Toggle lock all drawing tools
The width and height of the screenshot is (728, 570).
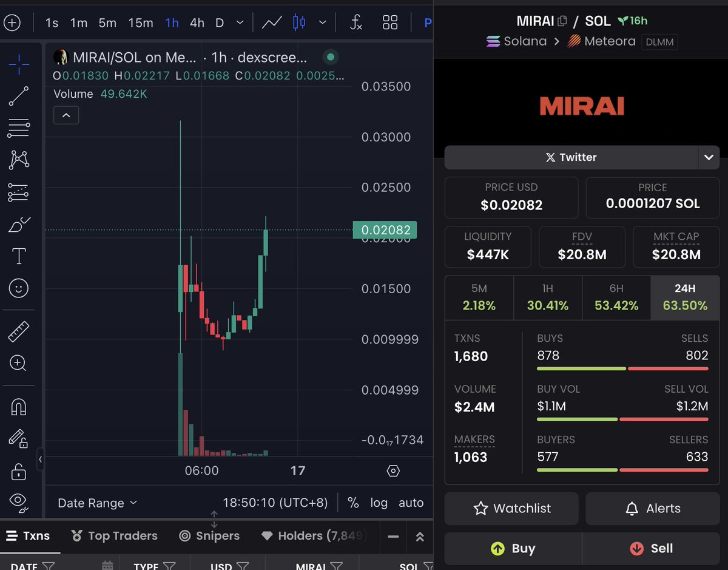(x=19, y=471)
